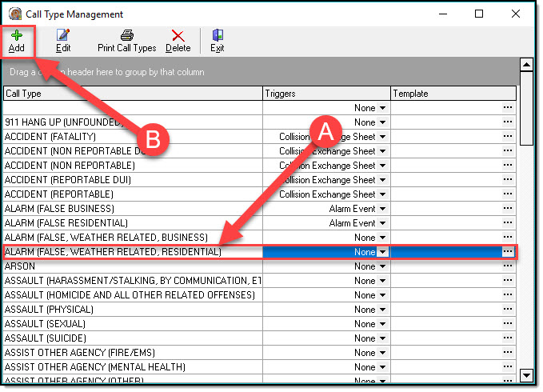Click the Add call type icon

click(16, 34)
